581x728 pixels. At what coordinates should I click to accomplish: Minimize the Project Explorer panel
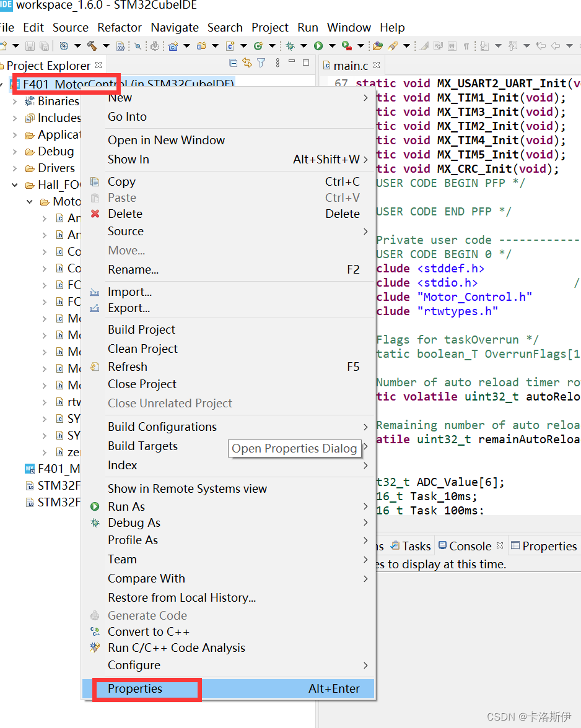[x=292, y=61]
